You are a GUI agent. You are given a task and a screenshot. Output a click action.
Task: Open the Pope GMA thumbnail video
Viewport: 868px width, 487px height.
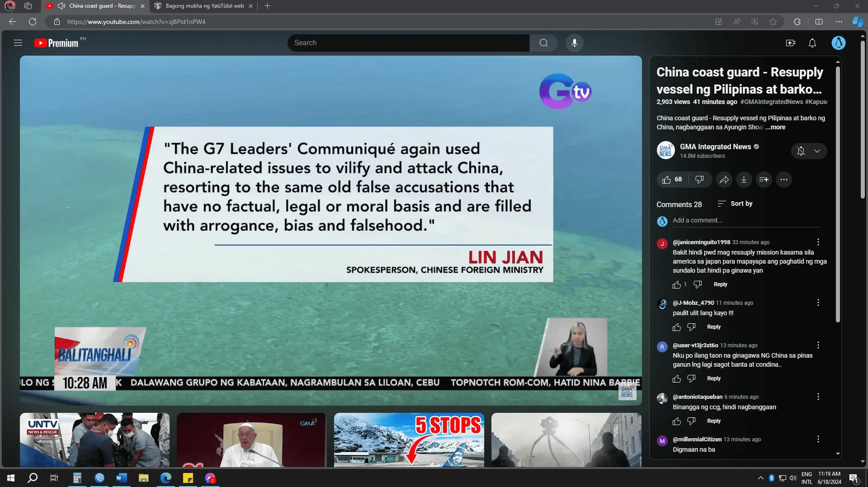[251, 440]
